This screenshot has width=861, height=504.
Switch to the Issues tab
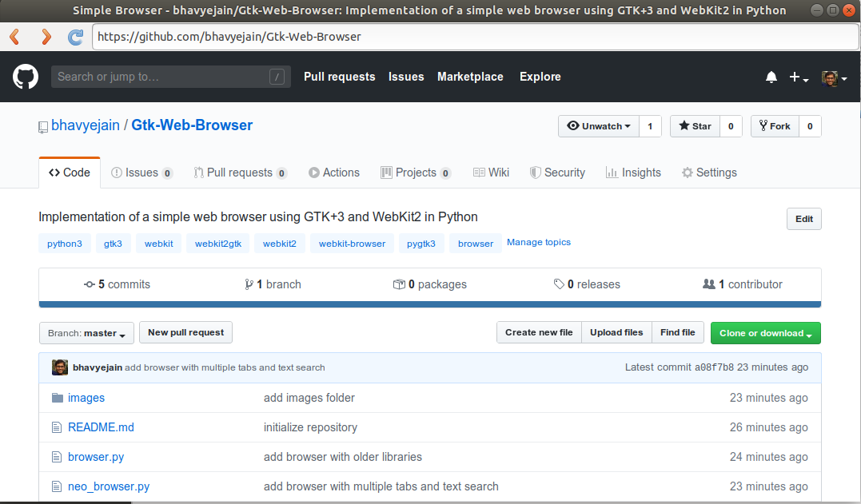[142, 173]
